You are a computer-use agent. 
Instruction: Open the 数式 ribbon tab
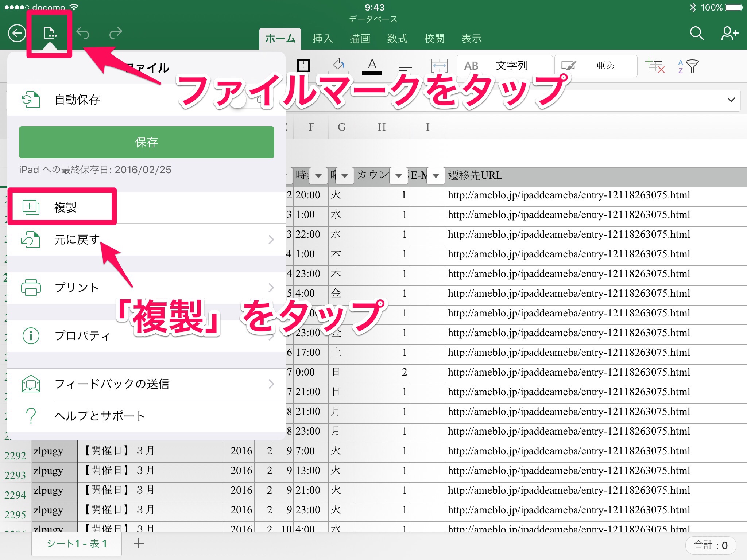(397, 39)
